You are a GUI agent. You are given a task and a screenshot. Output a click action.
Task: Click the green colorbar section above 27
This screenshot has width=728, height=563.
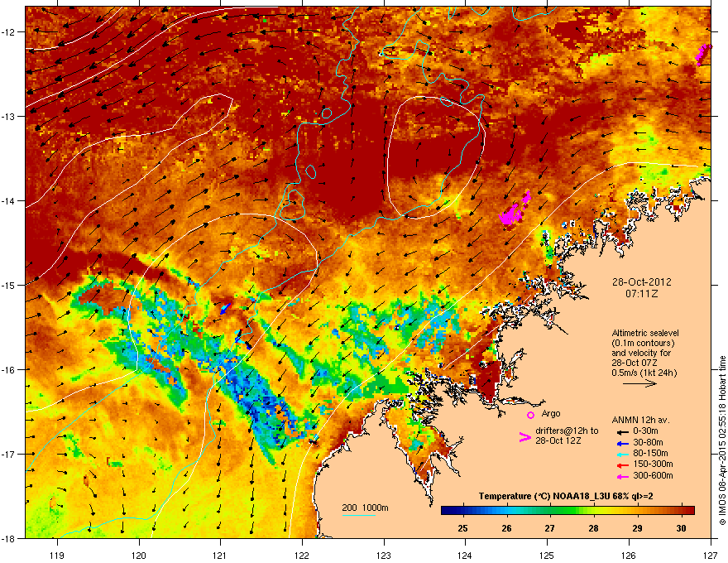point(550,510)
